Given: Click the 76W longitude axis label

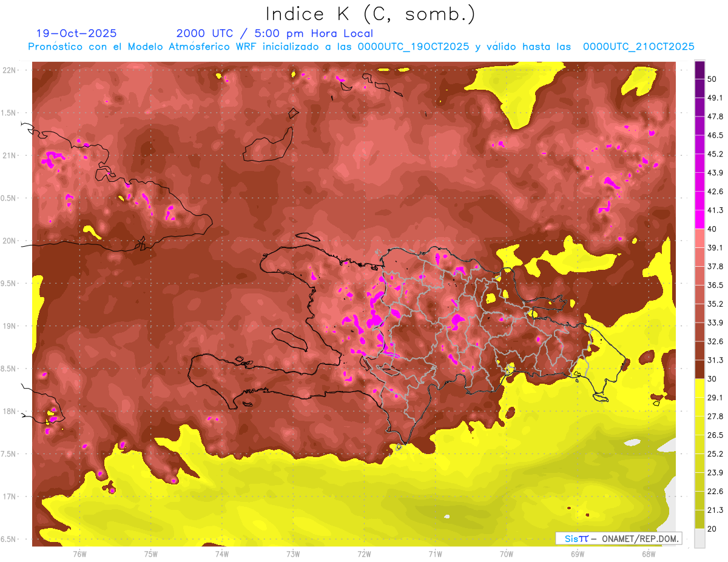Looking at the screenshot, I should 79,554.
